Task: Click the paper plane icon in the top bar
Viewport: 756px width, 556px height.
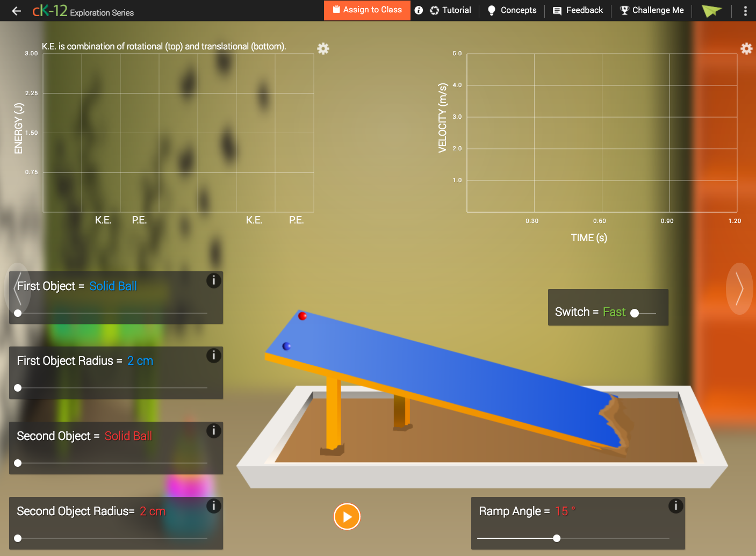Action: pyautogui.click(x=711, y=10)
